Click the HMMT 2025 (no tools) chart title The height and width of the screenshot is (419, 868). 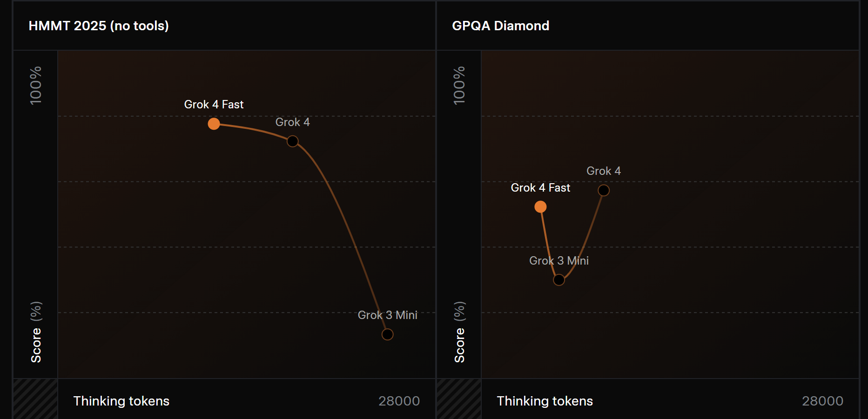(x=99, y=26)
